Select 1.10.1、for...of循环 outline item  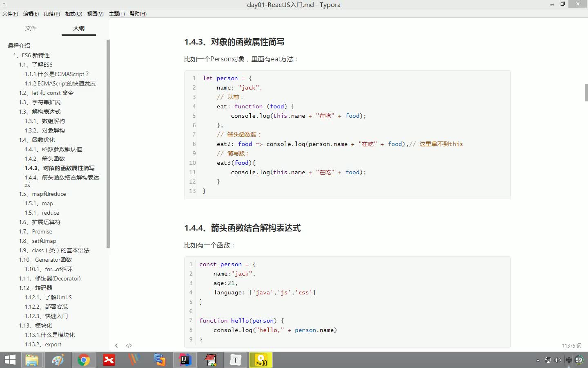pos(49,269)
